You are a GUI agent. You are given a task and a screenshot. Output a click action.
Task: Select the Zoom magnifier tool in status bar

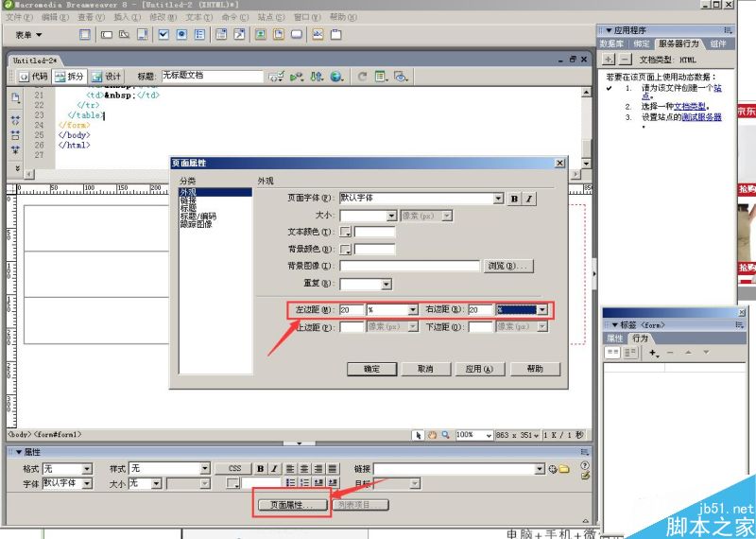pos(446,435)
